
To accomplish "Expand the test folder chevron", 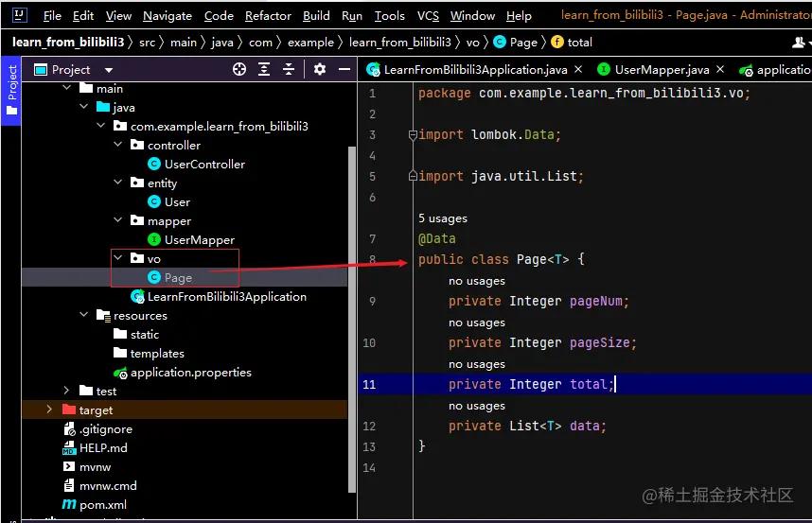I will point(66,391).
